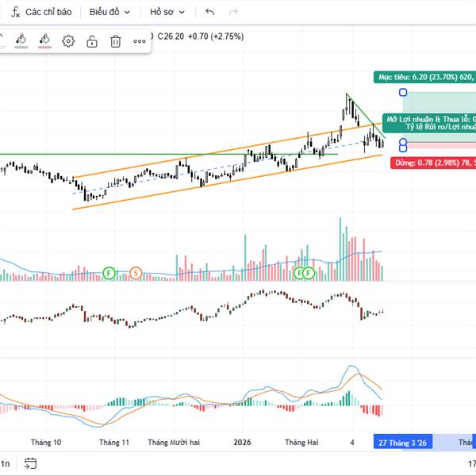
Task: Click the green F fundamentals marker in November
Action: [x=109, y=273]
